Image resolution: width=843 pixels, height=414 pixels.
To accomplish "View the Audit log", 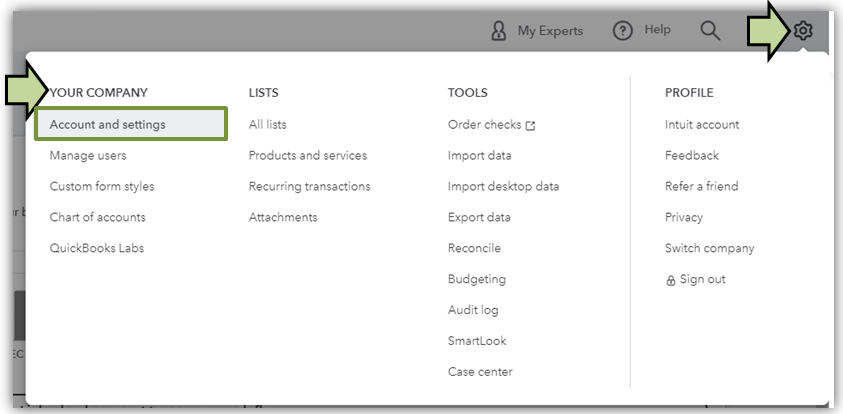I will [473, 310].
